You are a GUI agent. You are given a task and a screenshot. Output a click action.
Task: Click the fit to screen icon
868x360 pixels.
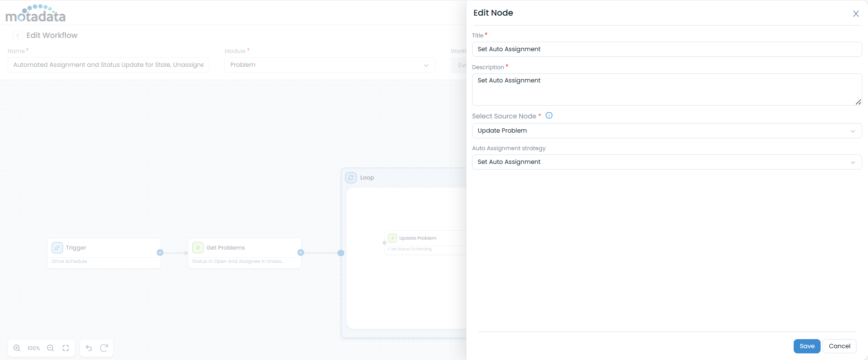pyautogui.click(x=66, y=348)
